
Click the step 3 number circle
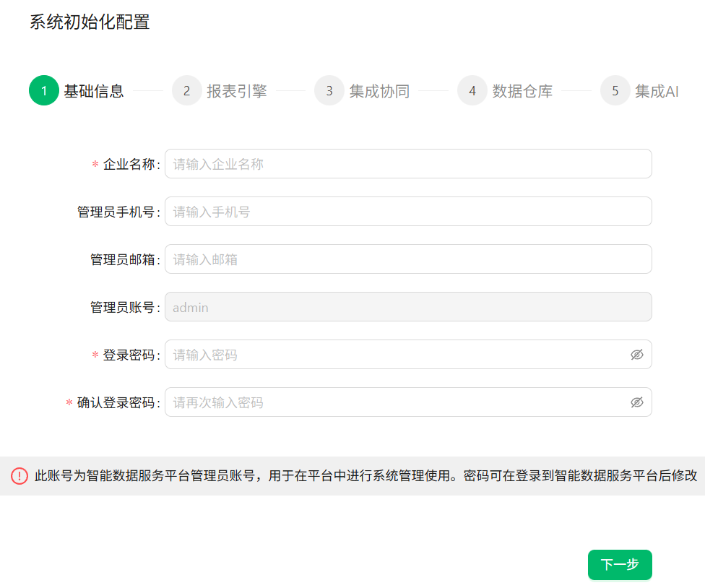coord(329,91)
